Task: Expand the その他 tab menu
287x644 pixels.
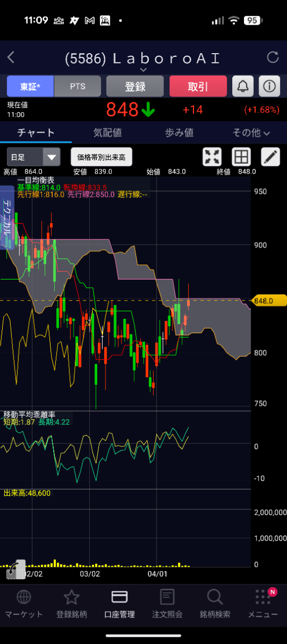Action: pos(251,132)
